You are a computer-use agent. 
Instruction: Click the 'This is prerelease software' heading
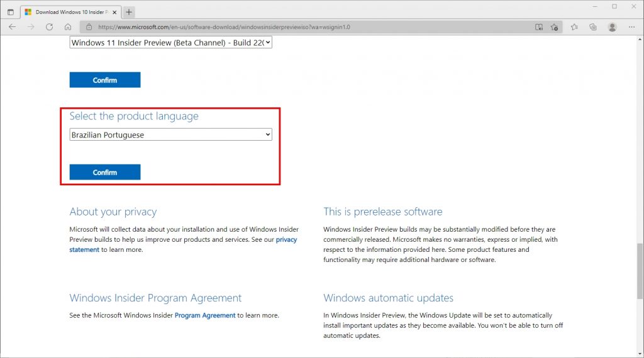click(x=383, y=212)
